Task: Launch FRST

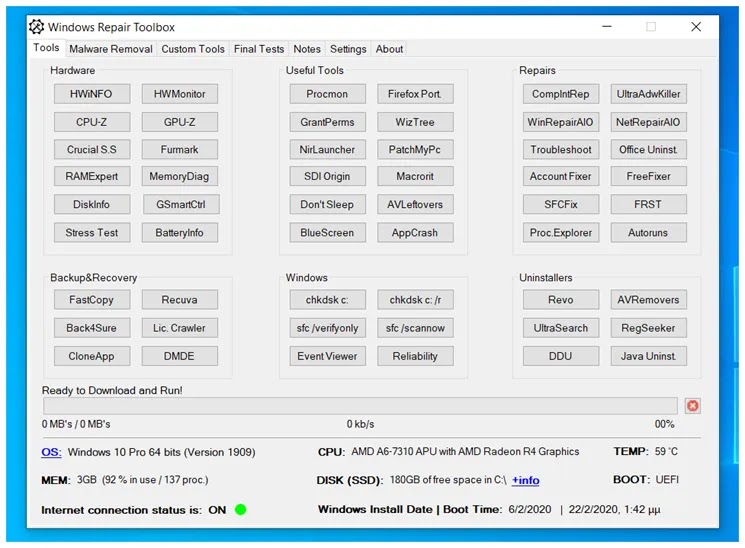Action: pyautogui.click(x=649, y=204)
